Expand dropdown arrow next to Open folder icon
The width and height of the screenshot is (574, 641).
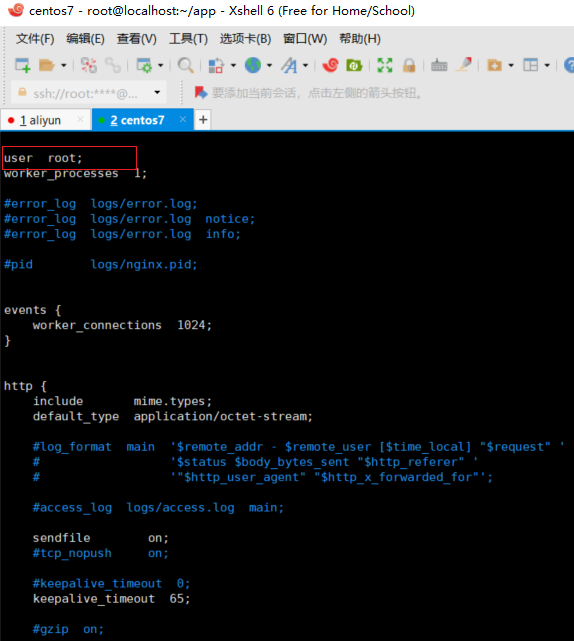(x=63, y=65)
